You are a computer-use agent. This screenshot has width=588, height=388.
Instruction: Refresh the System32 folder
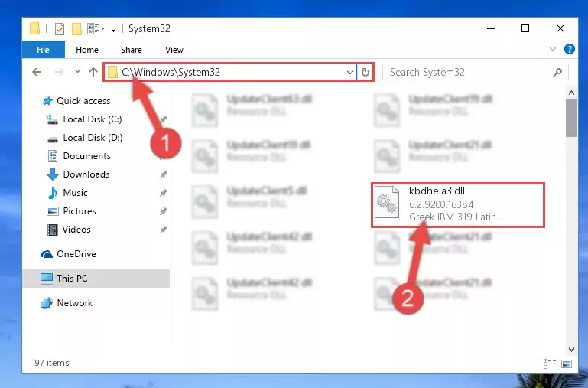point(365,72)
